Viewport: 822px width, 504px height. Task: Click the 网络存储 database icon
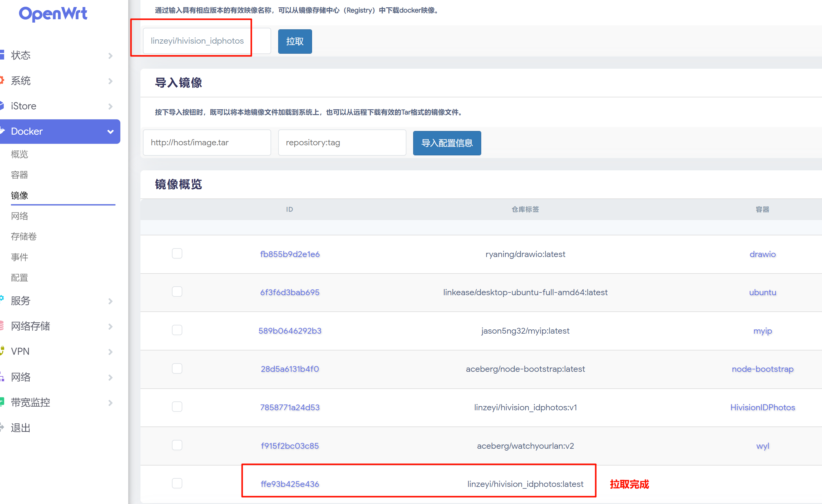pos(2,325)
